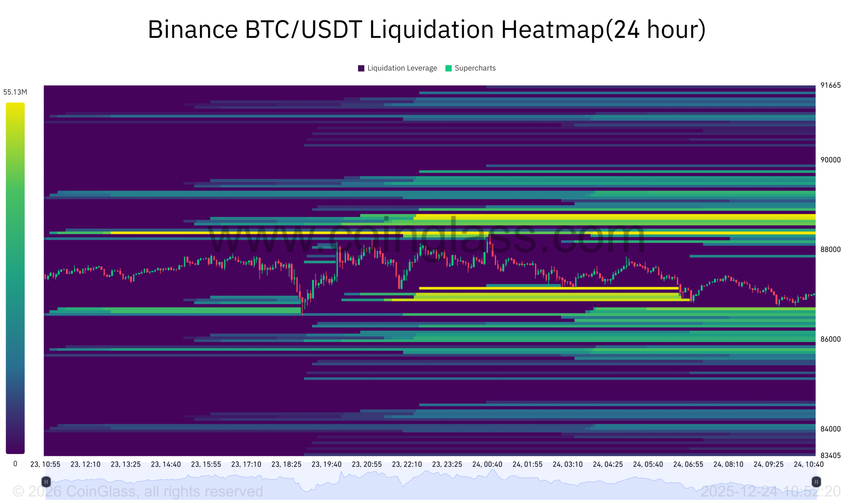This screenshot has height=504, width=854.
Task: Click the 23, 19:40 time axis label
Action: point(326,464)
